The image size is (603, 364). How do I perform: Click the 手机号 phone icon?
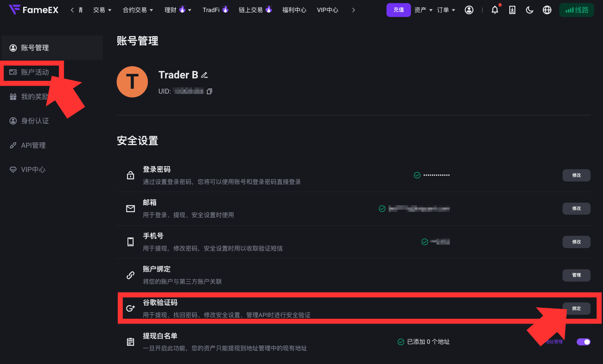130,242
